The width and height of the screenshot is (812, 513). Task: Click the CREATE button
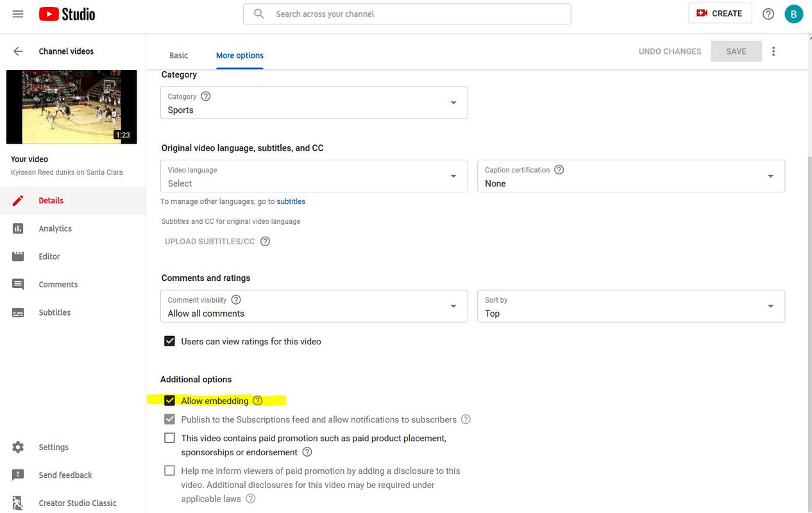pos(720,13)
